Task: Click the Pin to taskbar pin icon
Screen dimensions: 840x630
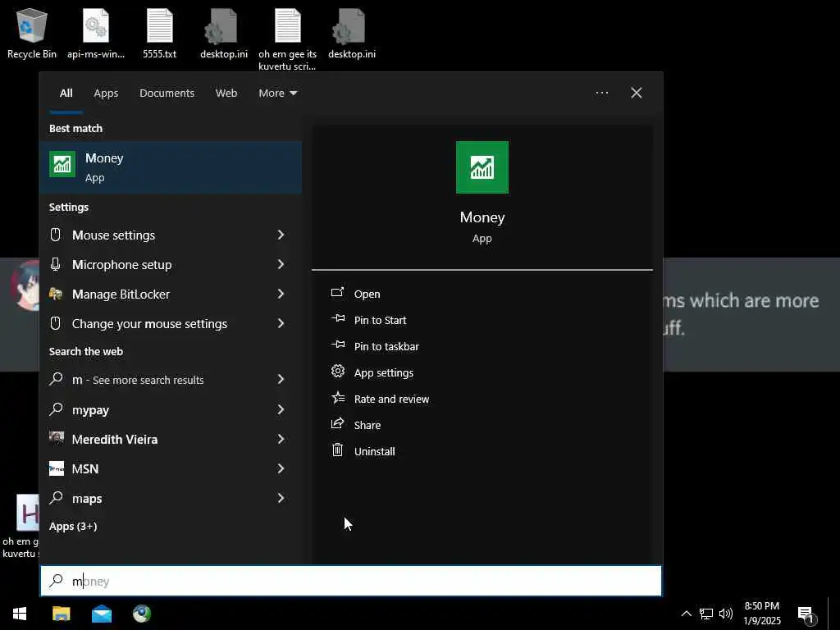Action: click(x=337, y=345)
